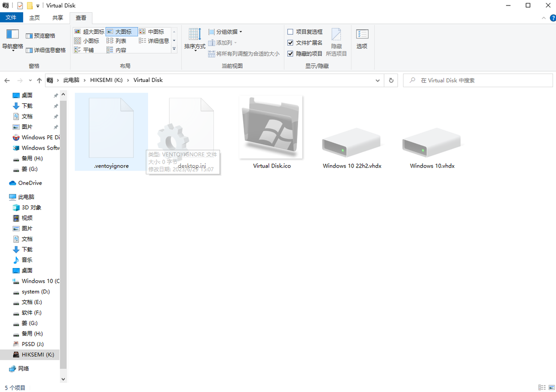Switch to the View ribbon tab
The width and height of the screenshot is (556, 392).
pos(81,18)
